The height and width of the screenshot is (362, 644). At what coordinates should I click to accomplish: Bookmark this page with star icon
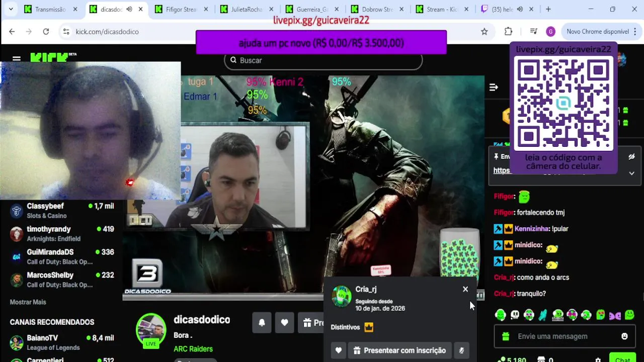tap(484, 31)
